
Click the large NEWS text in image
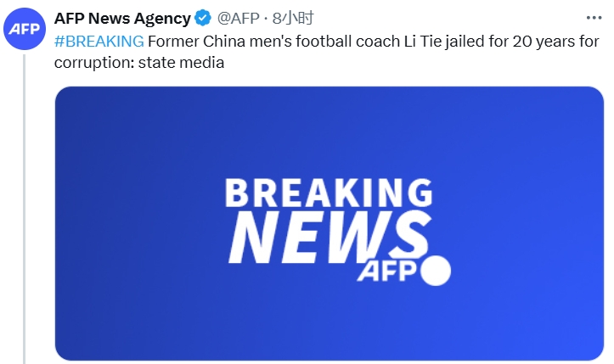pyautogui.click(x=326, y=237)
